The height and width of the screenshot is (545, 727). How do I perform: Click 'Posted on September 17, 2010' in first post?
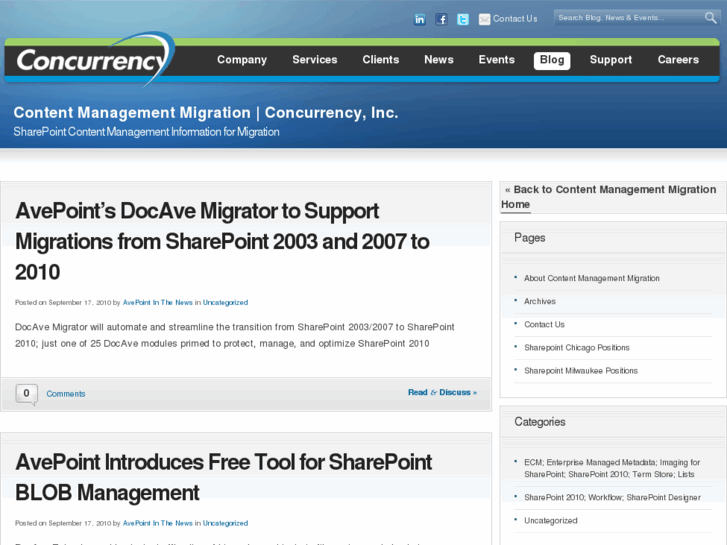(x=63, y=302)
